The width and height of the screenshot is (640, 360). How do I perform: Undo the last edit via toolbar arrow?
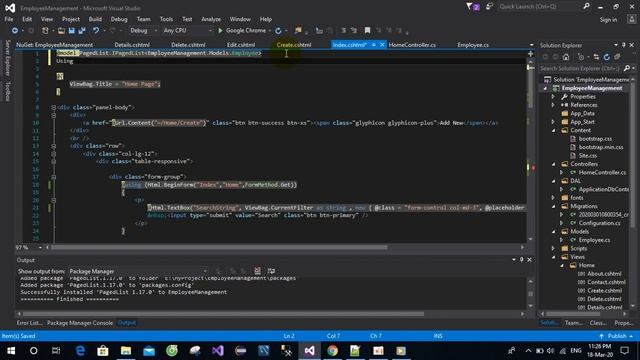pyautogui.click(x=96, y=31)
